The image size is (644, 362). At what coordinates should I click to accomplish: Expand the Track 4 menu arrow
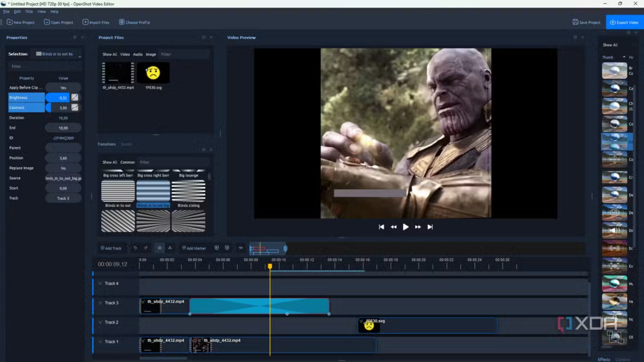point(100,283)
